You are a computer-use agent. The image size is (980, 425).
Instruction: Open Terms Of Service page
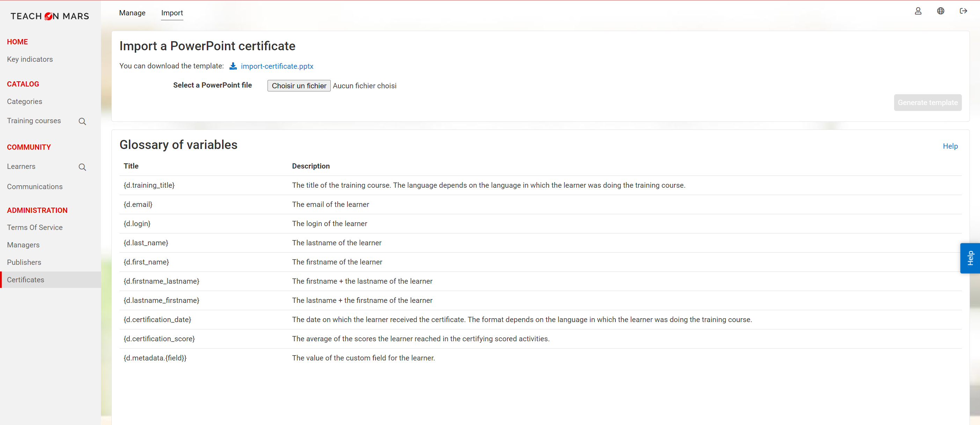[x=35, y=227]
